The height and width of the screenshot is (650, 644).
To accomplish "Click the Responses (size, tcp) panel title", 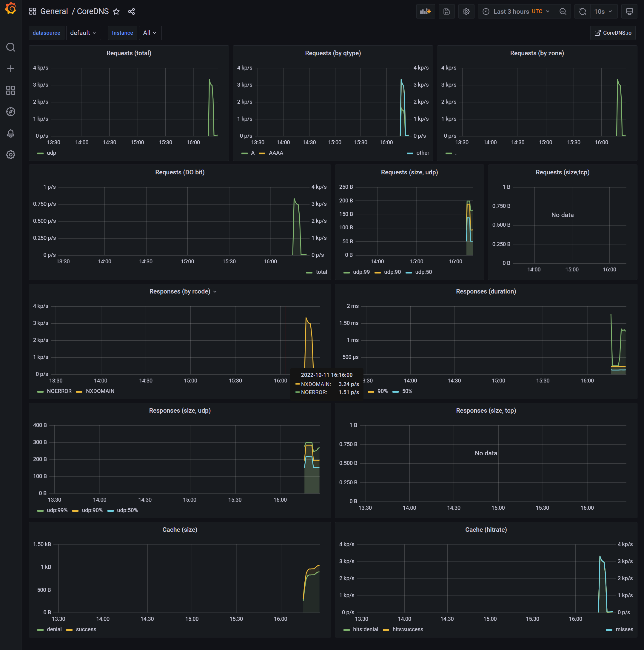I will pos(486,411).
